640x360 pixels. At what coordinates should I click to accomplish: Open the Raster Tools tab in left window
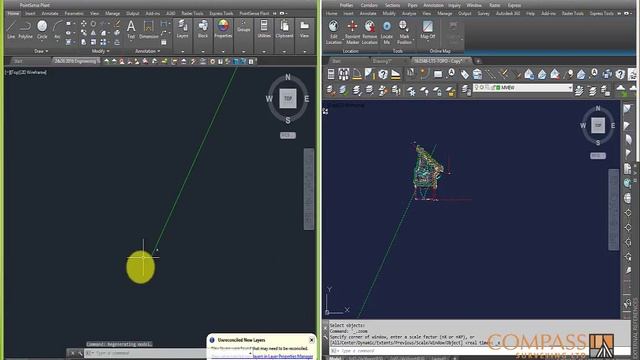click(192, 13)
